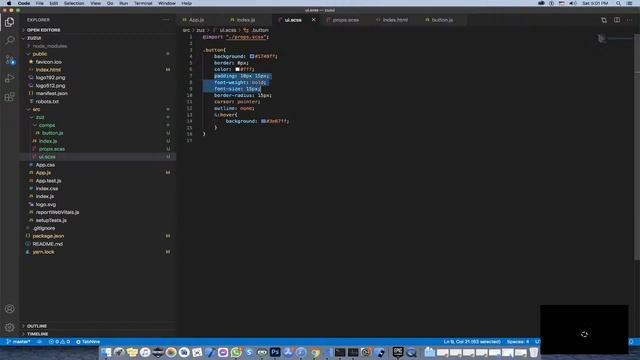
Task: Open the Selection menu
Action: tap(74, 3)
